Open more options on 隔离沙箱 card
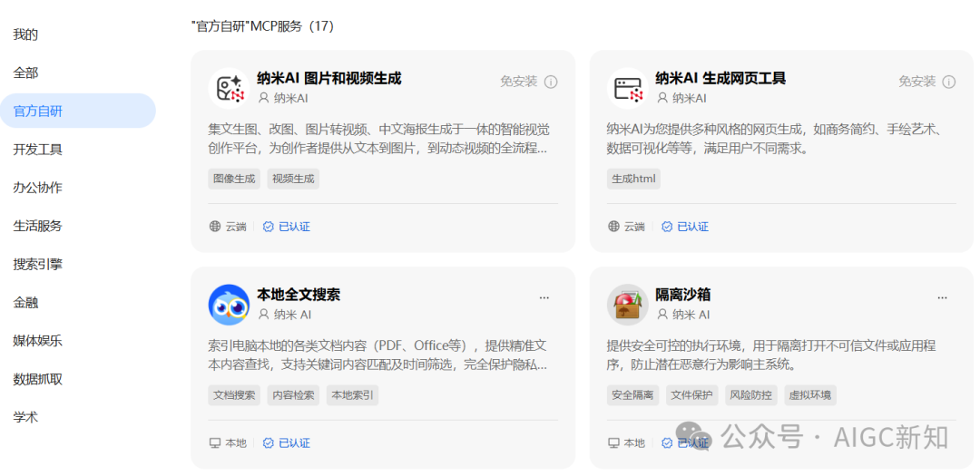 click(943, 298)
